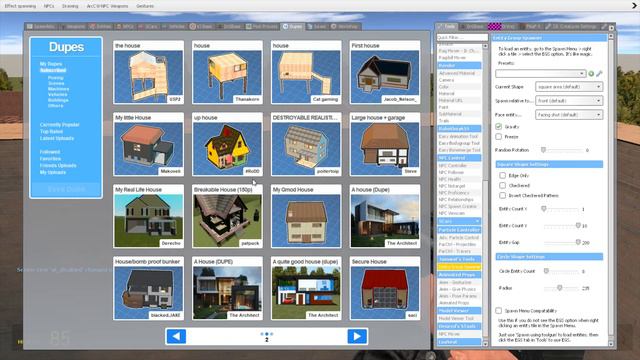Open the NPCs menu in top bar
The image size is (640, 360).
click(49, 6)
